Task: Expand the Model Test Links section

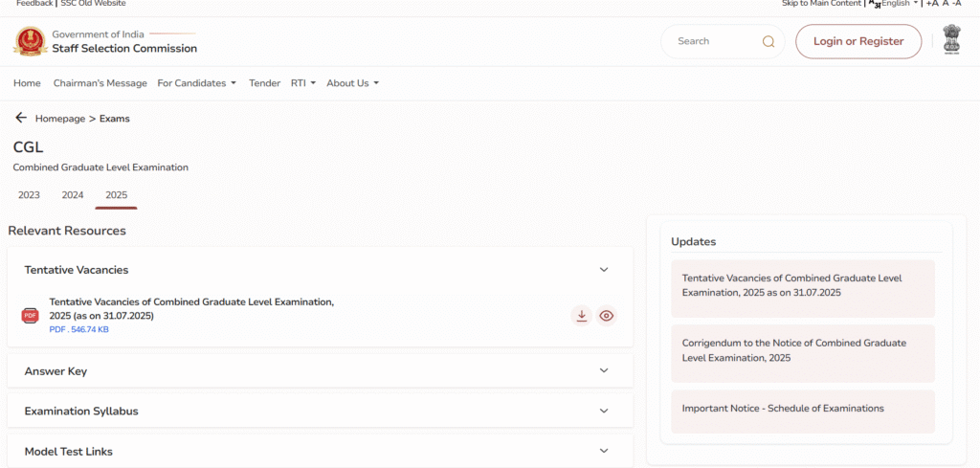Action: 603,451
